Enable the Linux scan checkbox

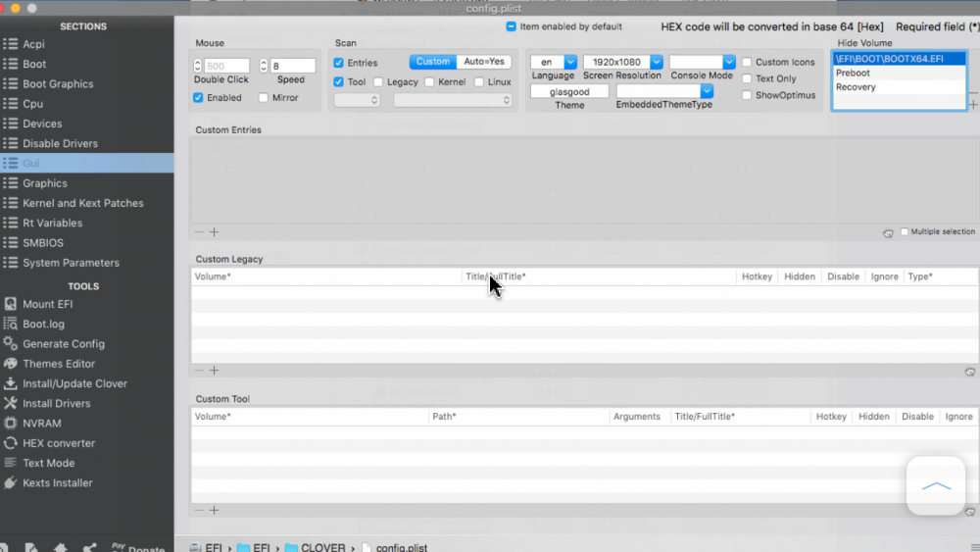(479, 82)
